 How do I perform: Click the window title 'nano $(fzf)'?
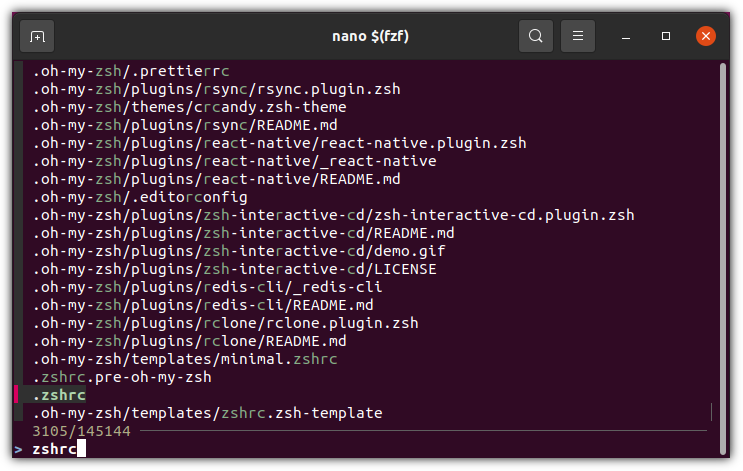point(371,36)
